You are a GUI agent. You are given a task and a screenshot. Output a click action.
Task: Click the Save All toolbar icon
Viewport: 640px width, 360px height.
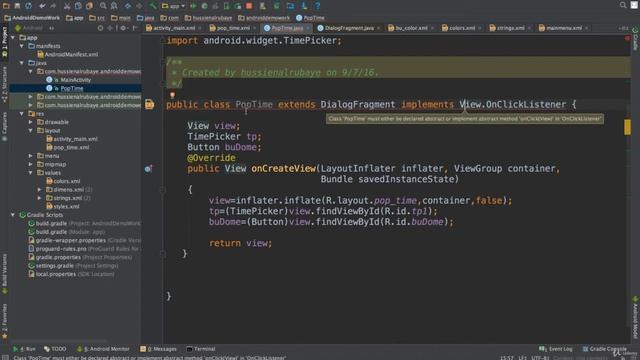17,6
